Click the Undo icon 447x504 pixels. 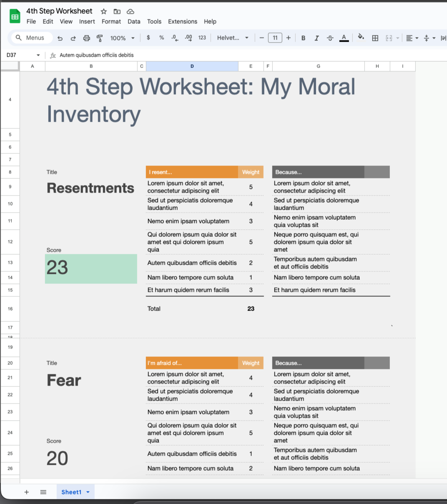coord(60,38)
